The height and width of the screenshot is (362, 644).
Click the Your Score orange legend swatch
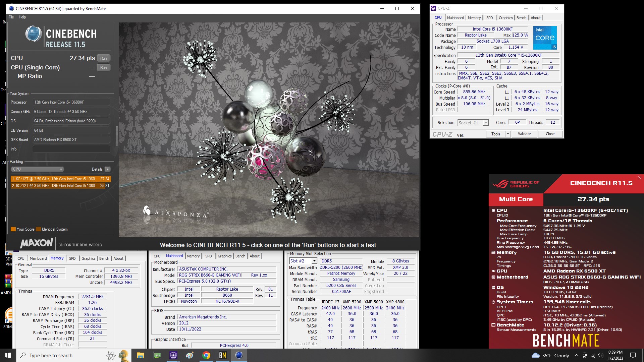tap(13, 229)
